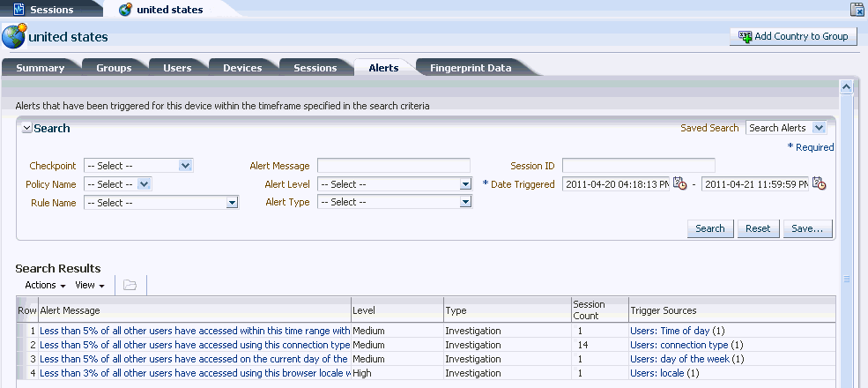Open alert about connection type access
Screen dimensions: 868x388
tap(195, 345)
